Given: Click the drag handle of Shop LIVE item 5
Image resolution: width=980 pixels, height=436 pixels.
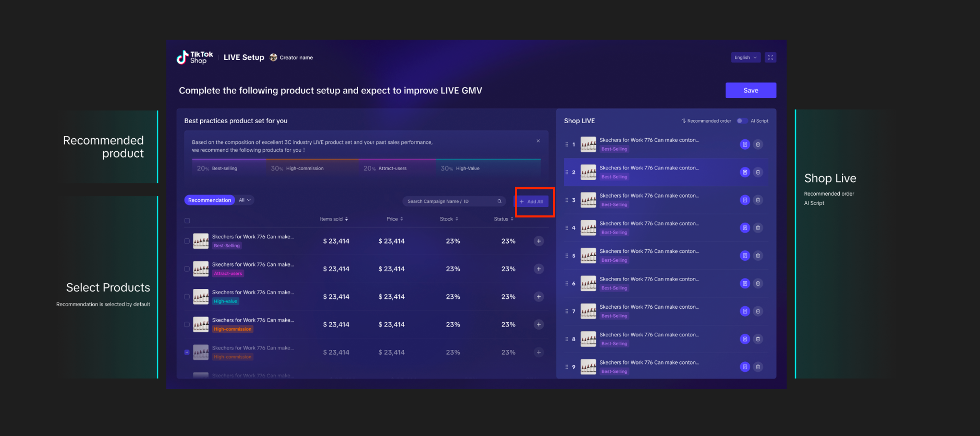Looking at the screenshot, I should point(567,256).
